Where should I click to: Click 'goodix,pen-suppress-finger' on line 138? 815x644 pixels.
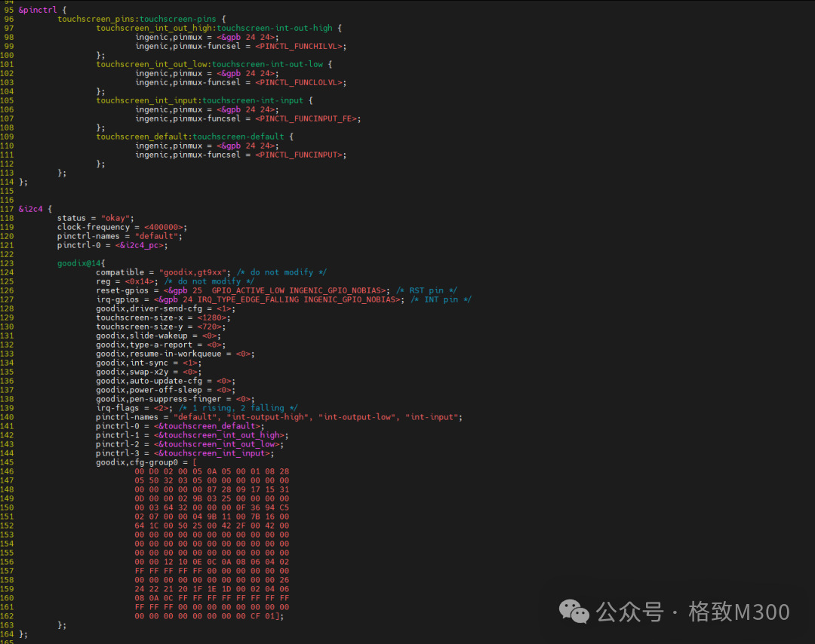point(158,399)
